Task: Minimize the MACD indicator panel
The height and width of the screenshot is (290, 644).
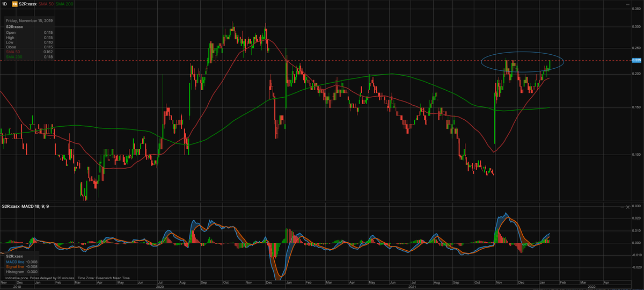Action: tap(623, 207)
